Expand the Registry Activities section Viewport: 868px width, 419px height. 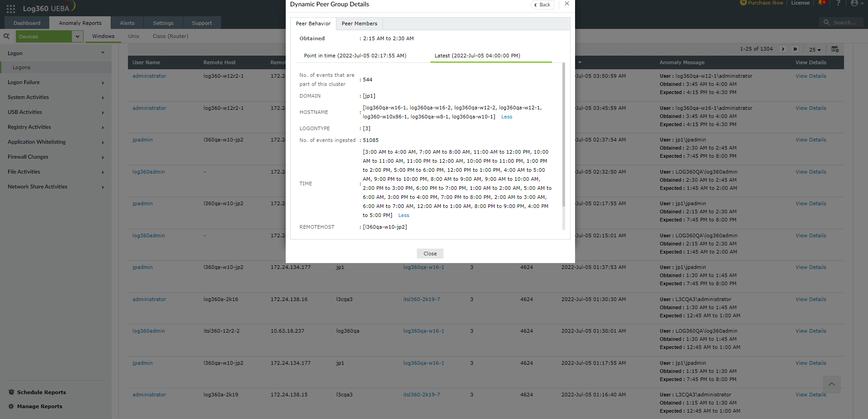click(56, 127)
